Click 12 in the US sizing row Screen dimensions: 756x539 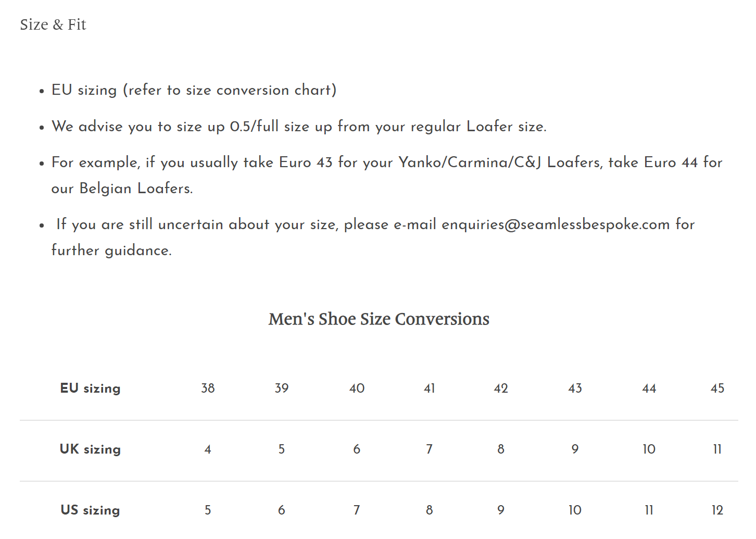[x=717, y=510]
